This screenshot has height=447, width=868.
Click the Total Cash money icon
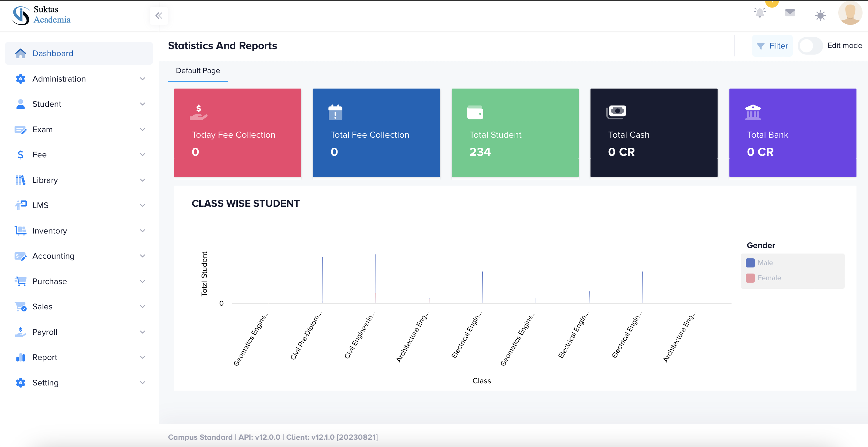pyautogui.click(x=616, y=112)
